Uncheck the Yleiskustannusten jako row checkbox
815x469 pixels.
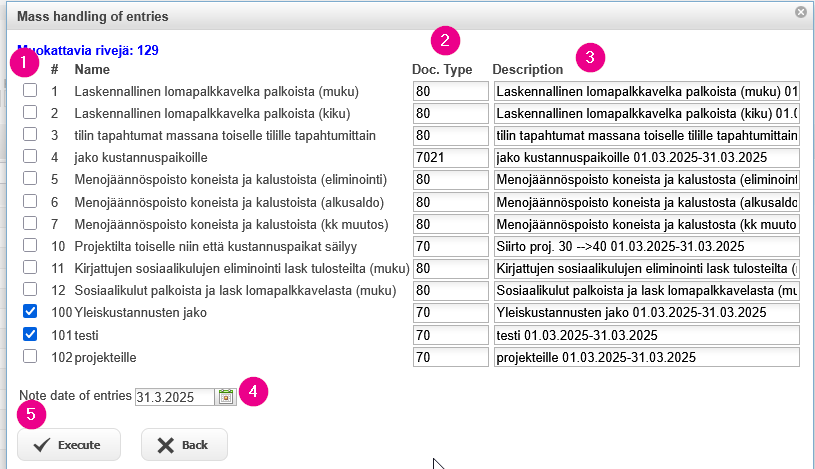coord(30,311)
